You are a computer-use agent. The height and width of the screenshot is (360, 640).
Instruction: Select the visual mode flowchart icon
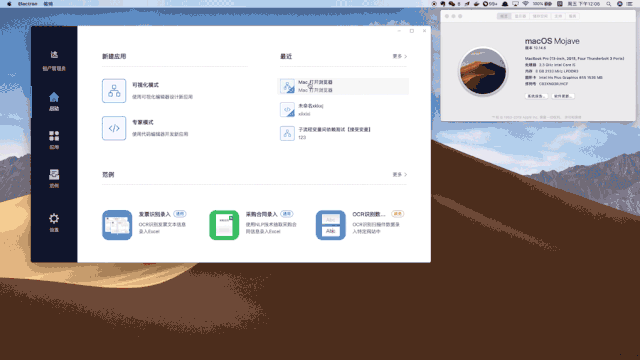[x=114, y=91]
